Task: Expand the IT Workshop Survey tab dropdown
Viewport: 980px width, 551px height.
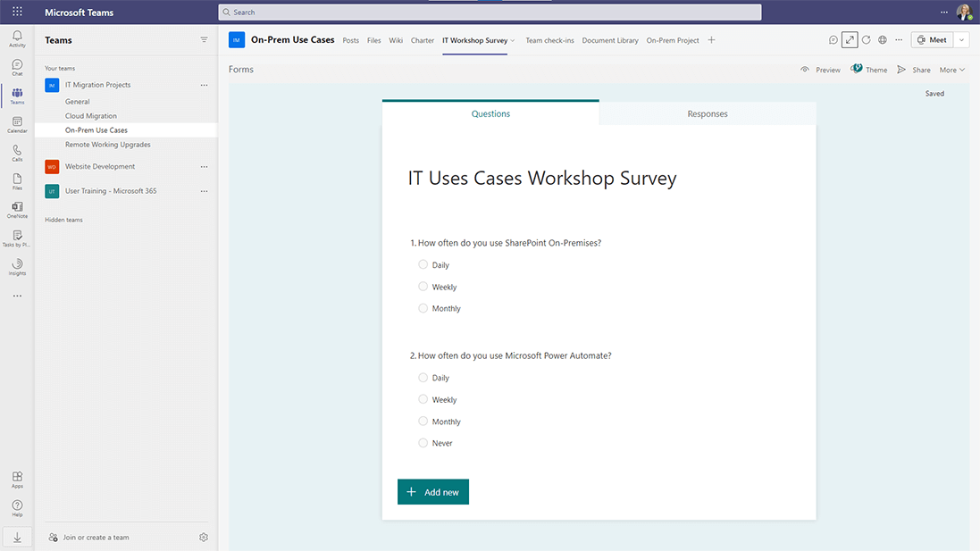Action: (513, 40)
